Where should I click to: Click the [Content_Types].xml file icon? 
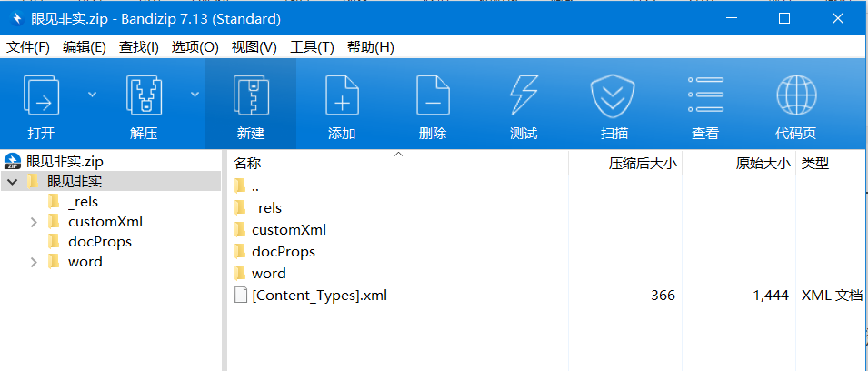[x=240, y=296]
